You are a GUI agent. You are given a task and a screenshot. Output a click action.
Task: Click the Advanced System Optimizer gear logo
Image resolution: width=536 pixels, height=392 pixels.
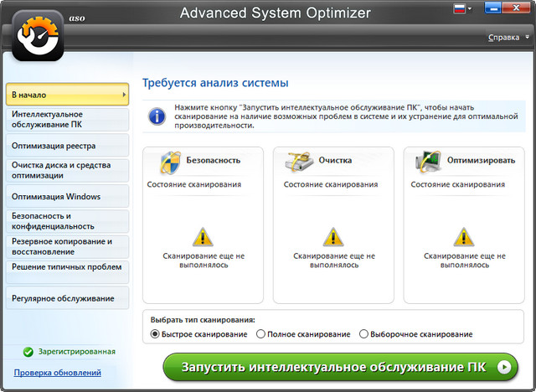(38, 35)
